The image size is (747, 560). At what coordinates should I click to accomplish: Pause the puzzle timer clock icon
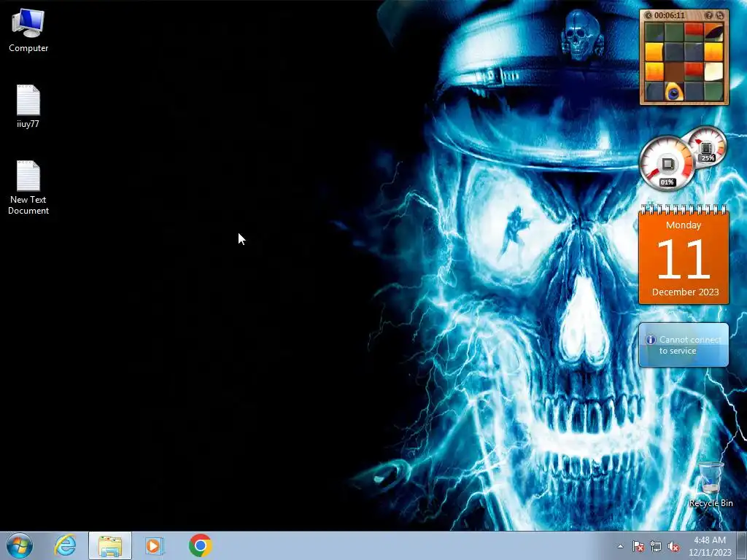point(648,15)
